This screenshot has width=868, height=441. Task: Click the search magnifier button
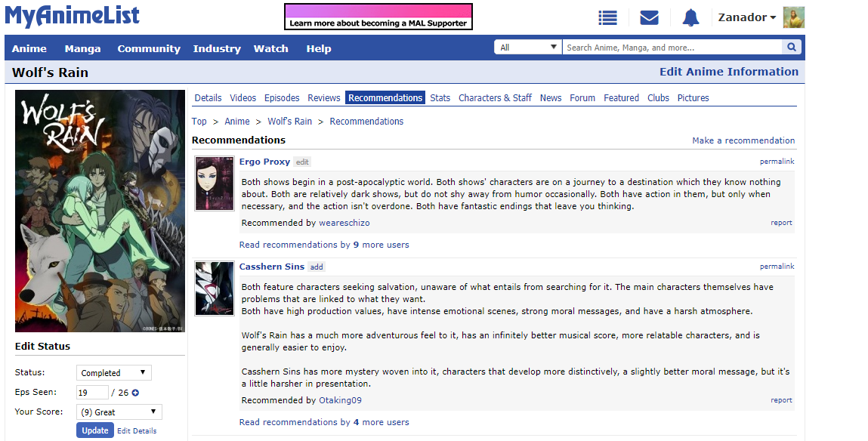[x=792, y=47]
